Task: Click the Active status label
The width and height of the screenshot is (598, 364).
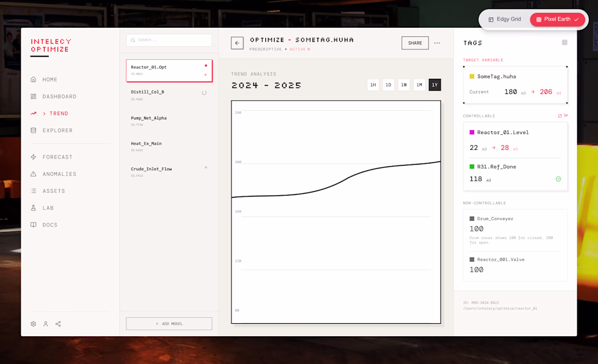Action: tap(297, 49)
